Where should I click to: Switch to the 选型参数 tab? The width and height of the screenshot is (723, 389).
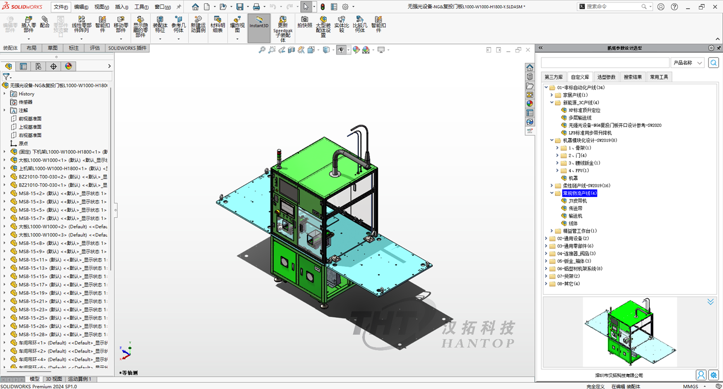pos(606,77)
